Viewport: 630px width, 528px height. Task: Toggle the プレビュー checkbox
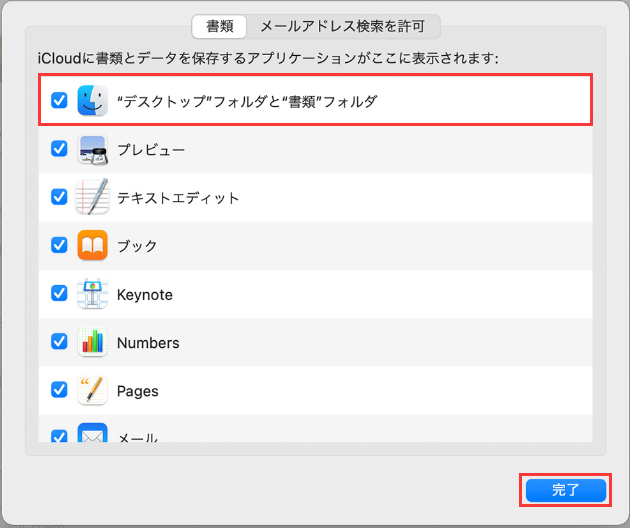pos(59,149)
